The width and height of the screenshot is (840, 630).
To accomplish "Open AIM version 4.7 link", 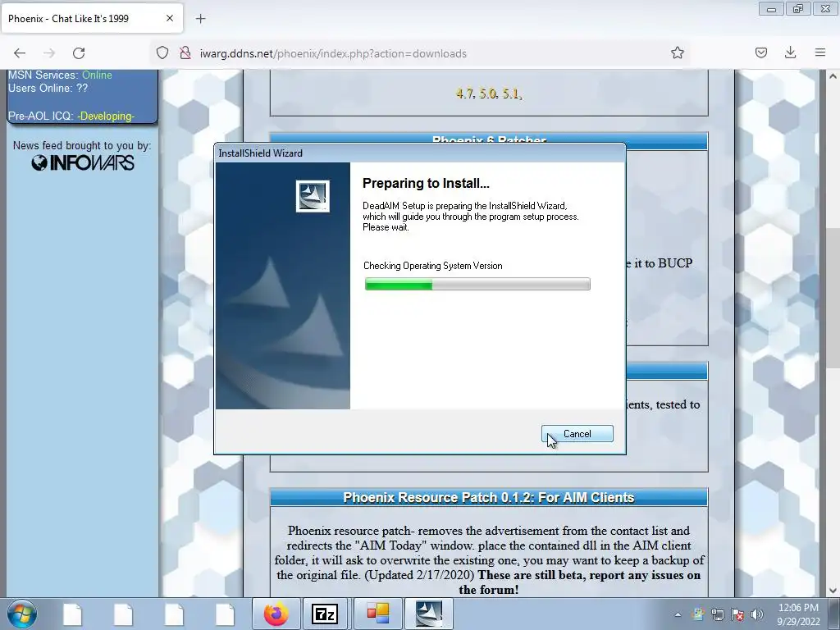I will coord(464,94).
